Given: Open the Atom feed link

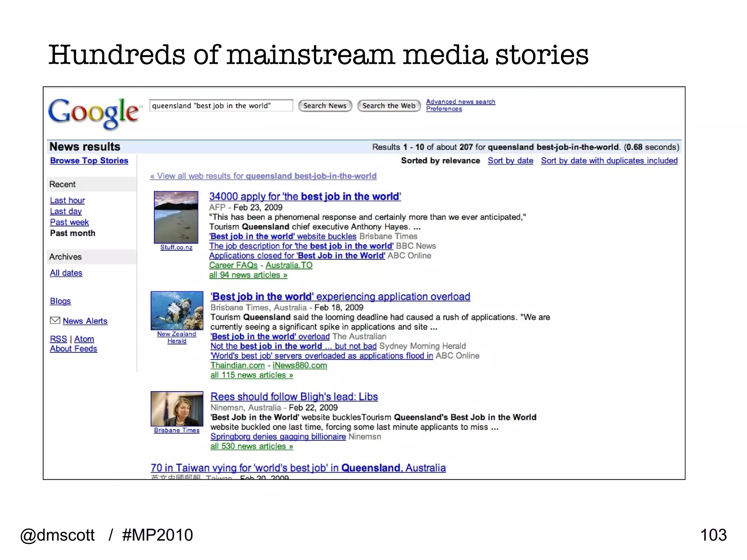Looking at the screenshot, I should (84, 339).
